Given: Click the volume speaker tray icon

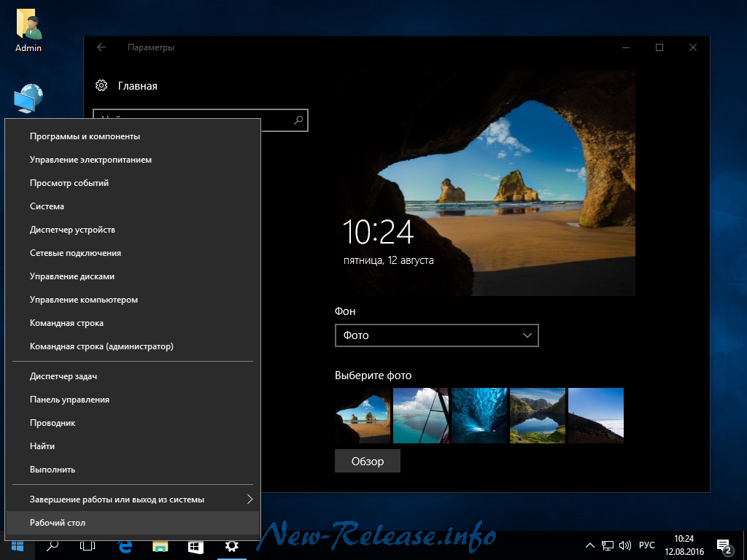Looking at the screenshot, I should pyautogui.click(x=625, y=545).
